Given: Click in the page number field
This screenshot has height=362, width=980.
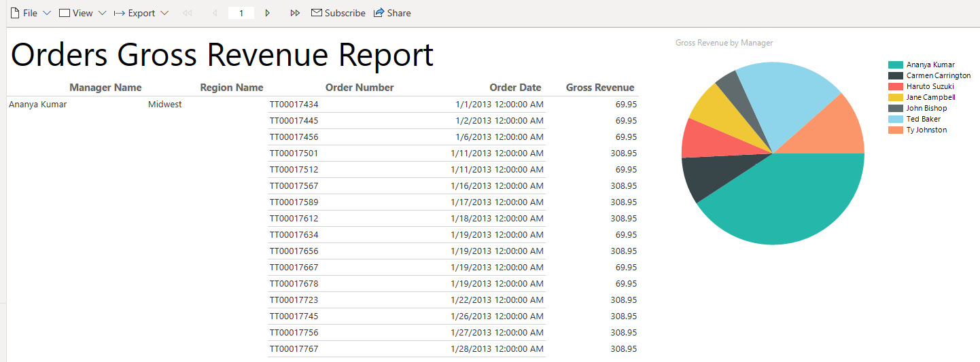Looking at the screenshot, I should 241,13.
